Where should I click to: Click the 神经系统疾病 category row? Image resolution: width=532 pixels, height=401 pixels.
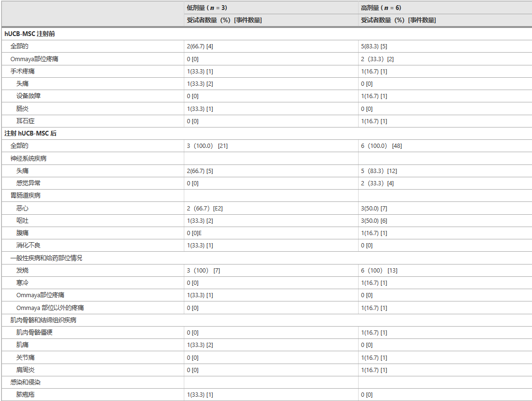(x=28, y=158)
